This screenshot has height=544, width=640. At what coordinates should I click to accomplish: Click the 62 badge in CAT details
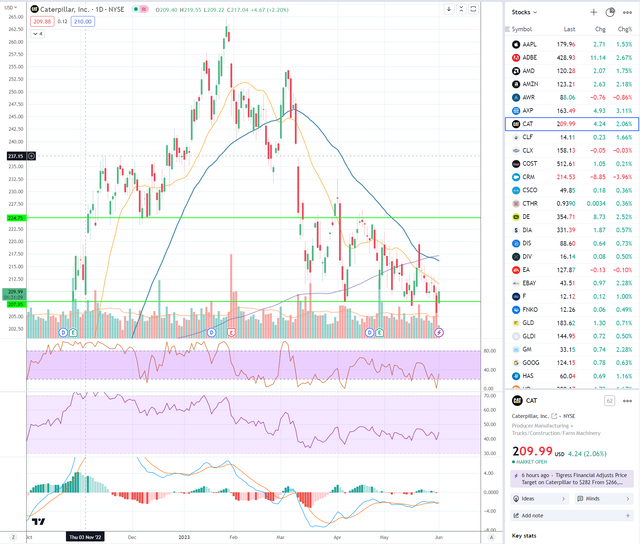click(609, 401)
